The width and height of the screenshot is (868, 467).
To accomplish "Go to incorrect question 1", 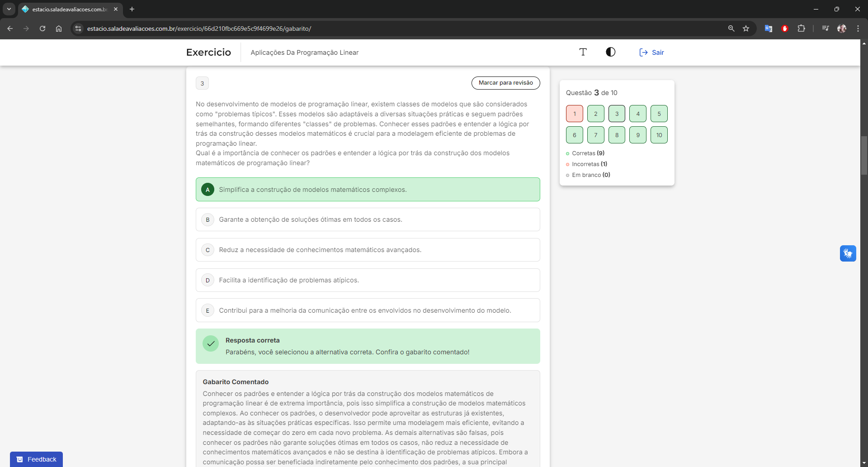I will [574, 114].
